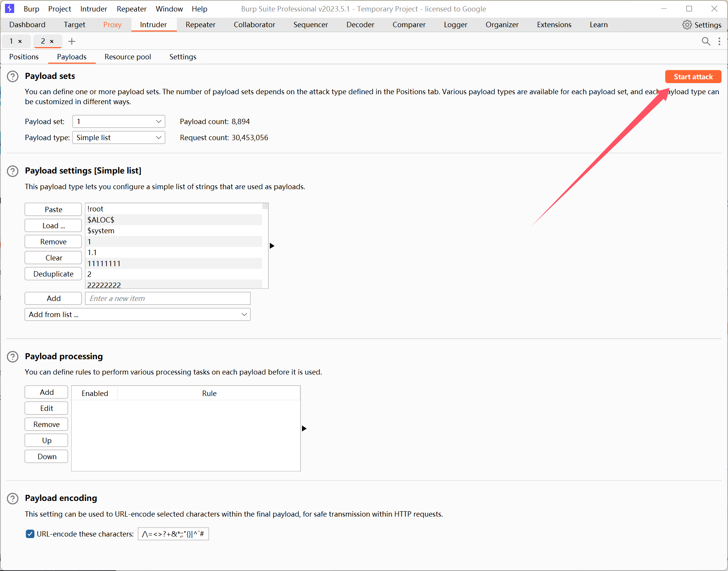The width and height of the screenshot is (728, 571).
Task: Switch to the Decoder tab
Action: [360, 25]
